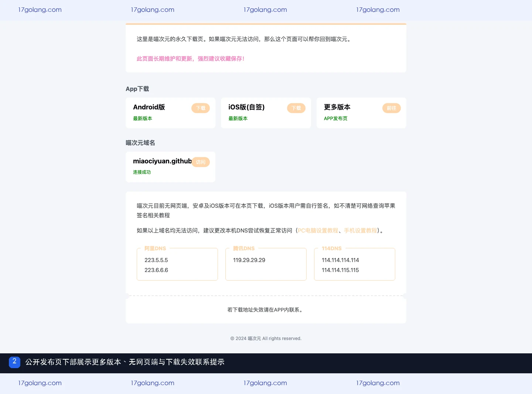Screen dimensions: 532x394
Task: Select the miaociyuan.github domain name text
Action: (162, 161)
